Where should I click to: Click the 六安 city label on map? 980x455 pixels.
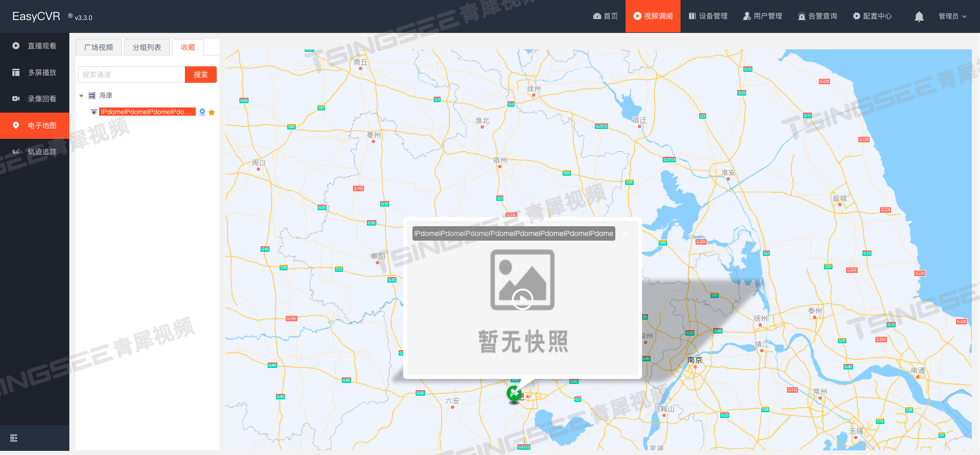453,401
